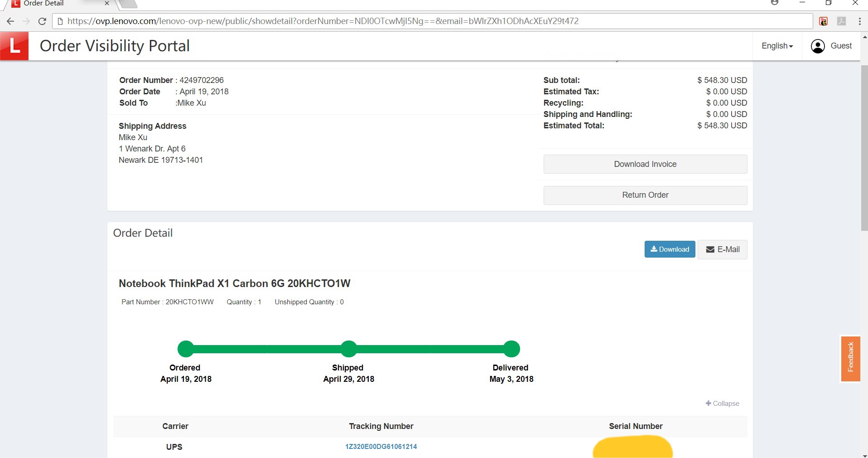Collapse the shipment tracking details

tap(722, 404)
